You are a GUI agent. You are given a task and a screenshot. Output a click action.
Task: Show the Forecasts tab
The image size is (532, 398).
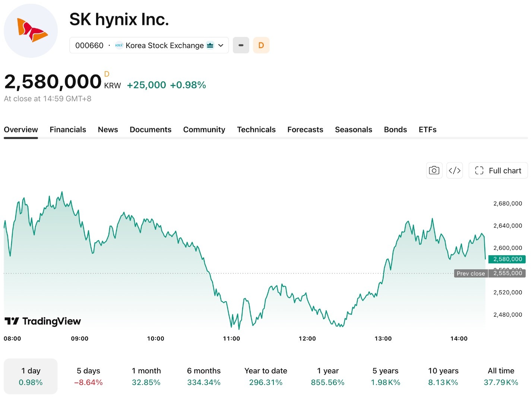(x=305, y=129)
